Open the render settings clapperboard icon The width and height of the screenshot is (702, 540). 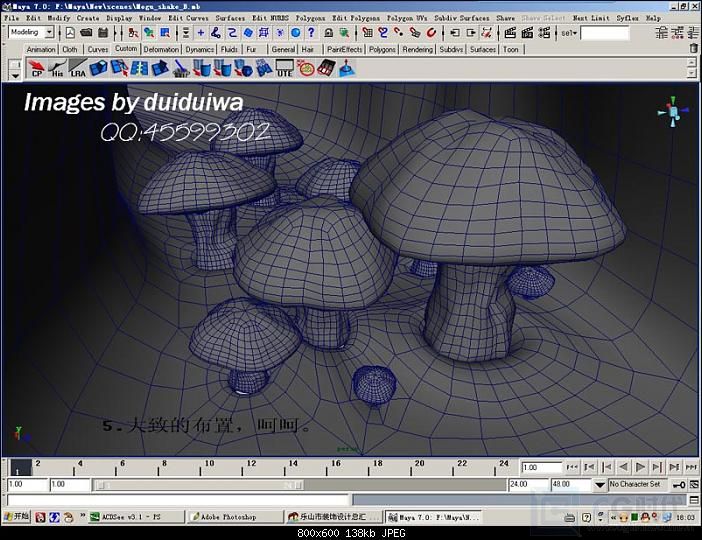[x=544, y=32]
